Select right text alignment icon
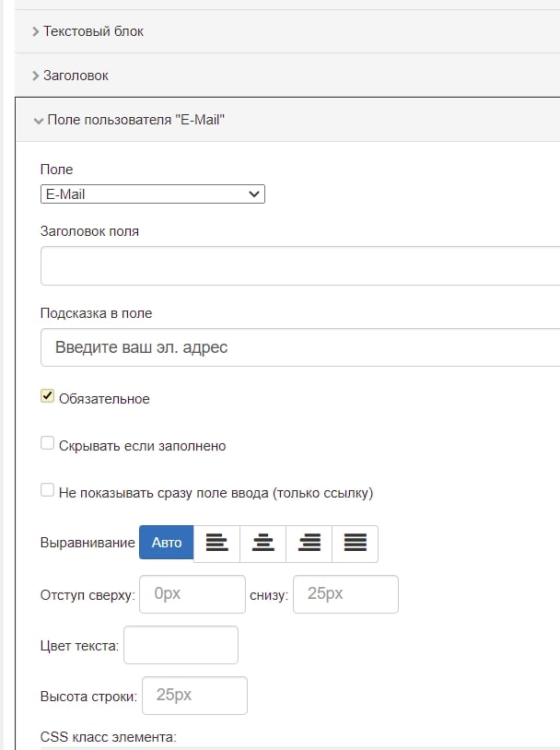Viewport: 560px width, 750px height. click(309, 544)
